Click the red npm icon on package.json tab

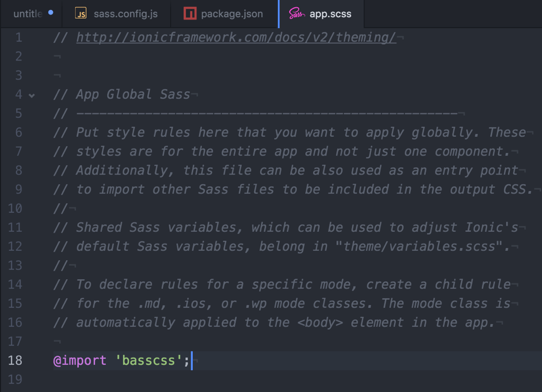point(190,14)
